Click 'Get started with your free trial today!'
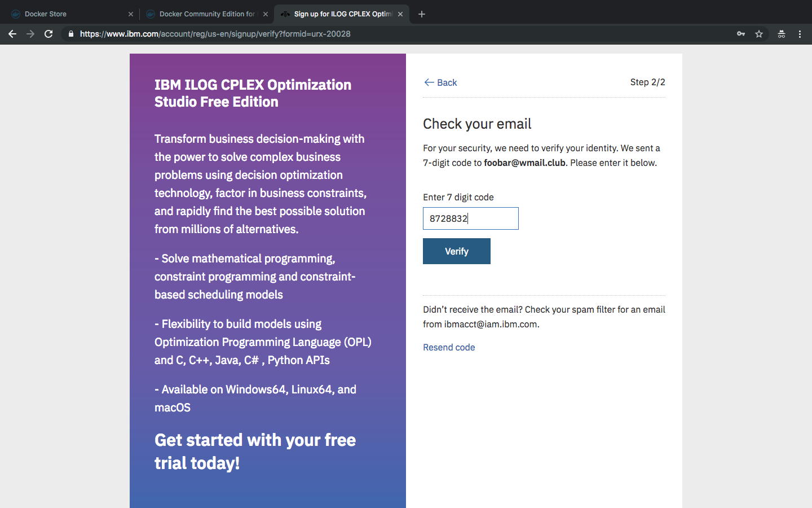The image size is (812, 508). 255,452
